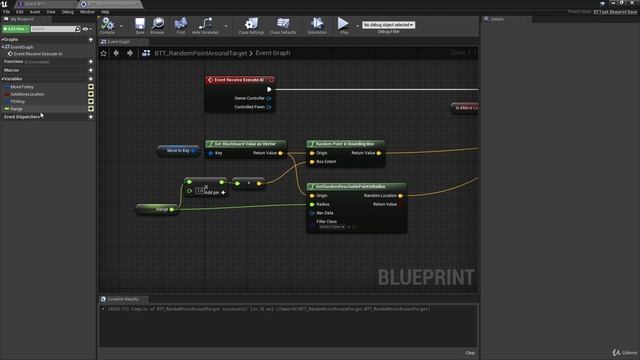Viewport: 640px width, 360px height.
Task: Add event dispatcher with its plus icon
Action: coord(91,117)
